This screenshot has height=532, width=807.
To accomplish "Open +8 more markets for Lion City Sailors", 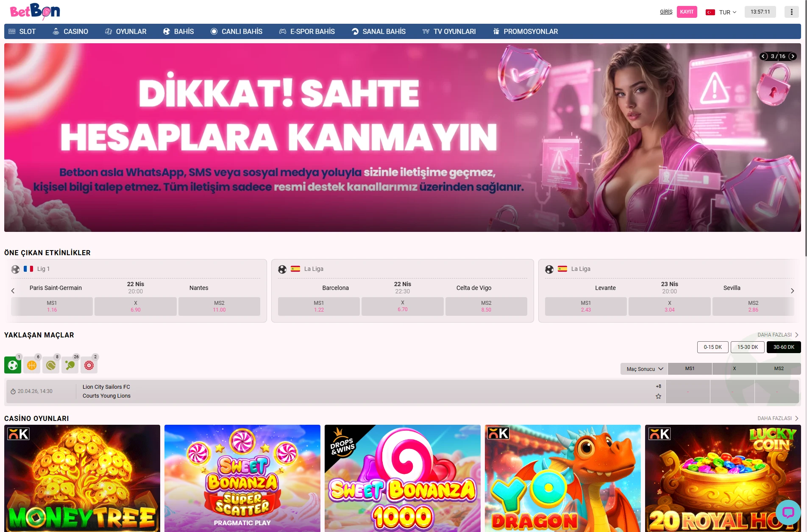I will [x=658, y=386].
